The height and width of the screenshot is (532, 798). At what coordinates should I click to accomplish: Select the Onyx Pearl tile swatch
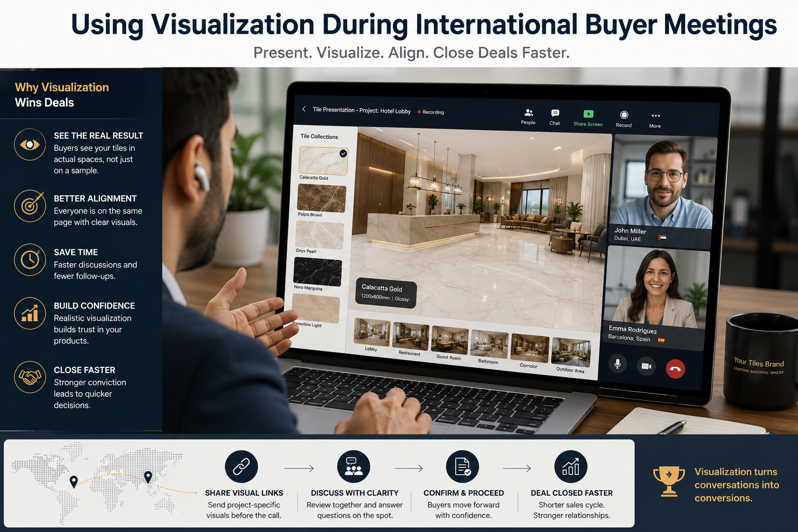pos(320,235)
